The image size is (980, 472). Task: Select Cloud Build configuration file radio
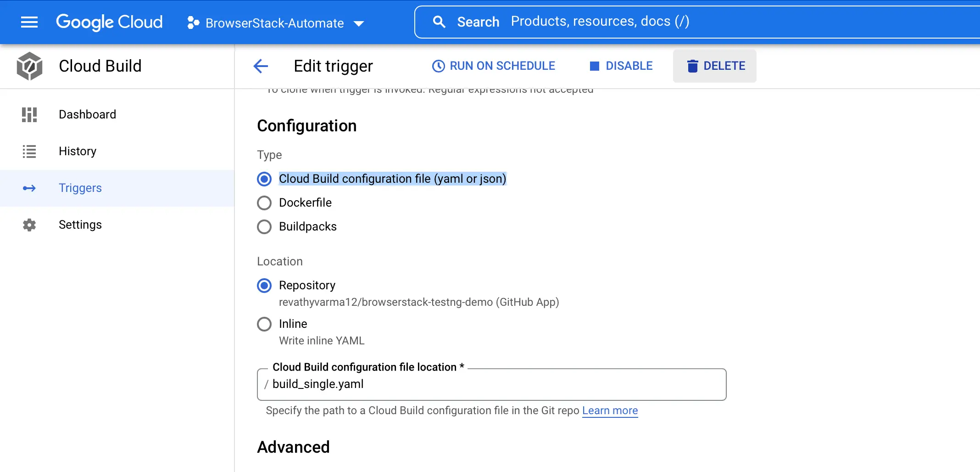click(264, 179)
